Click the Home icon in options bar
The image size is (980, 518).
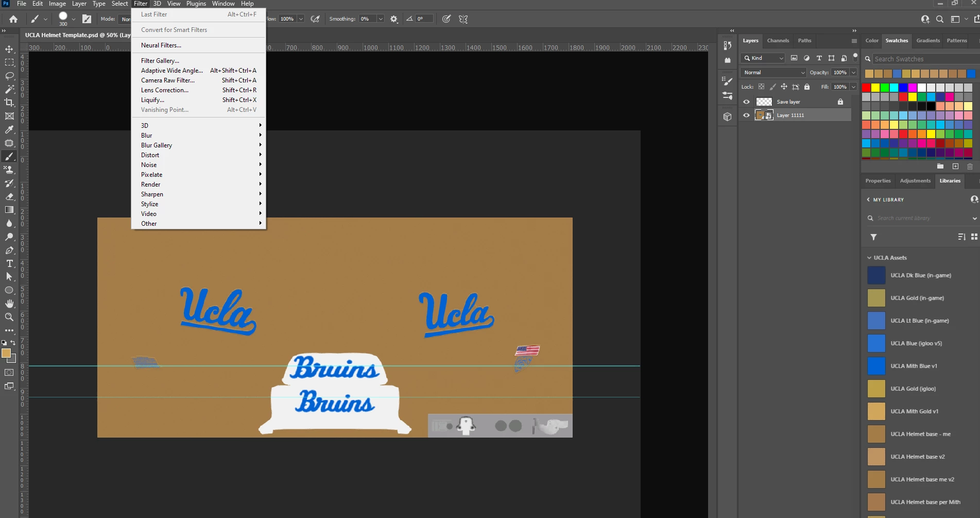click(x=13, y=19)
